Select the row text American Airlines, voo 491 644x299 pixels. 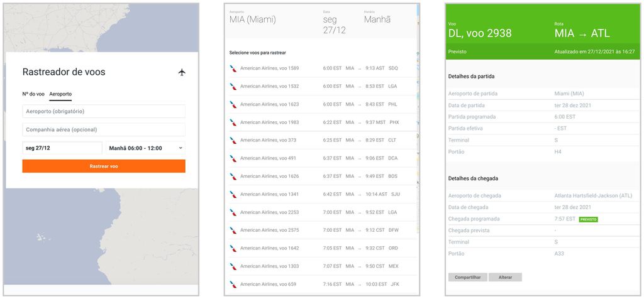tap(268, 158)
